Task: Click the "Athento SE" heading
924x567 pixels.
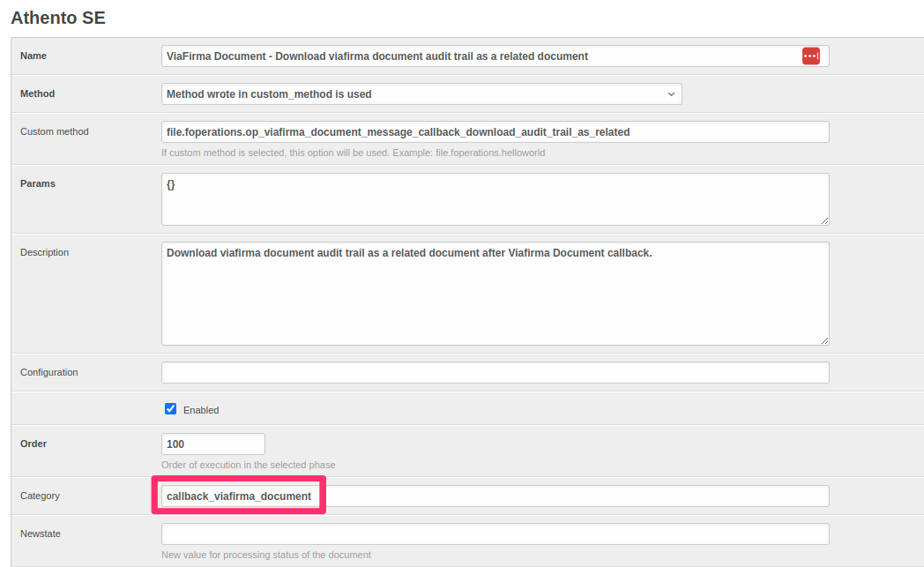Action: coord(58,18)
